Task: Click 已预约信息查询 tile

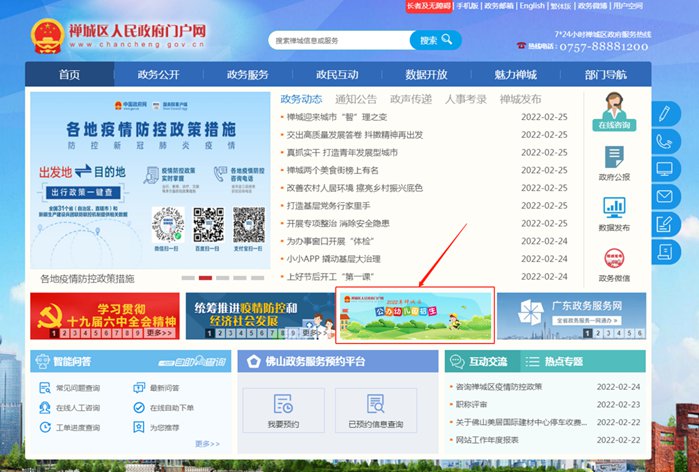Action: (376, 410)
